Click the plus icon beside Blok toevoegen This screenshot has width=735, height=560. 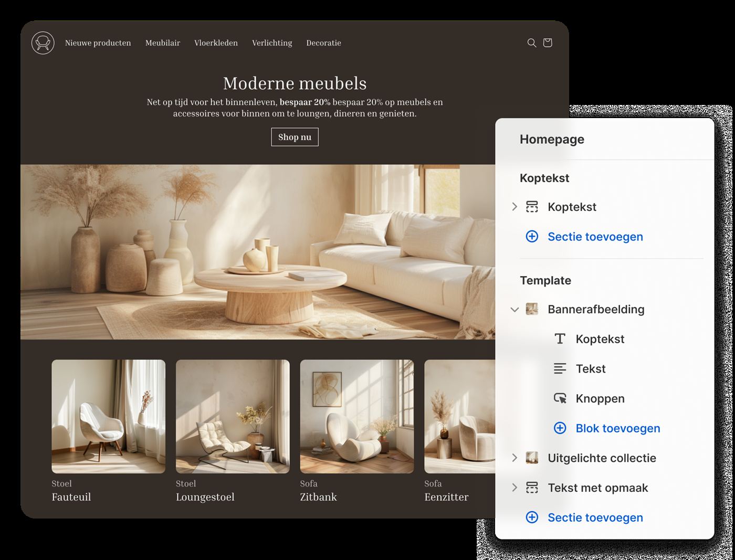click(x=560, y=428)
